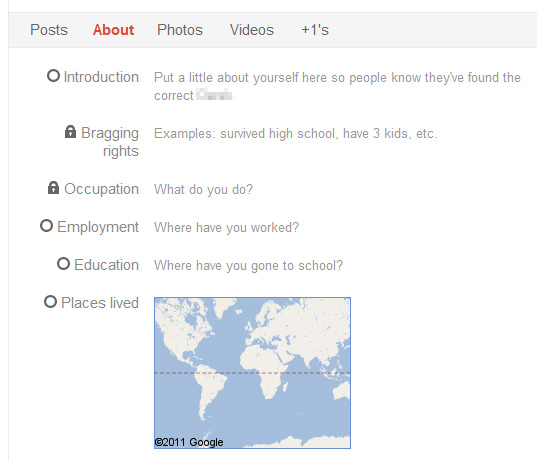This screenshot has width=537, height=461.
Task: Click the Education section label
Action: pyautogui.click(x=107, y=265)
